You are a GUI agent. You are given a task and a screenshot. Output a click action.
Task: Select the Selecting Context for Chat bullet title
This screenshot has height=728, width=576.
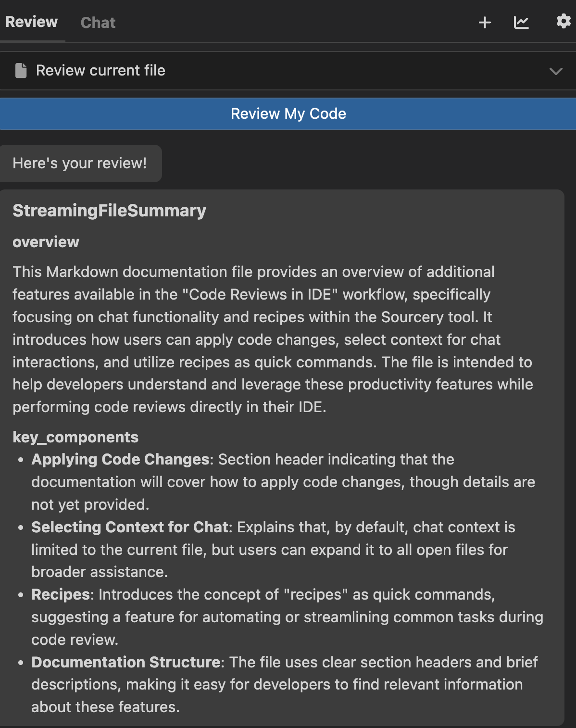coord(130,527)
